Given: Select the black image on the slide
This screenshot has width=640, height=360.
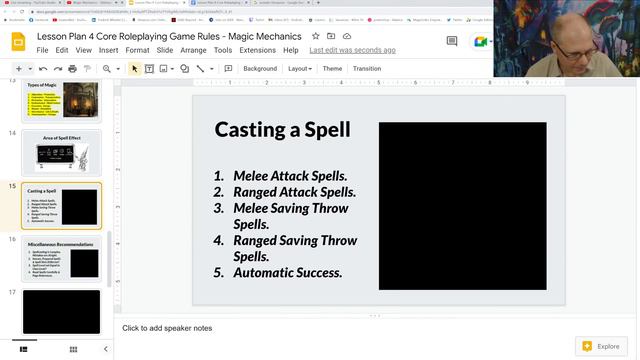Looking at the screenshot, I should click(462, 206).
